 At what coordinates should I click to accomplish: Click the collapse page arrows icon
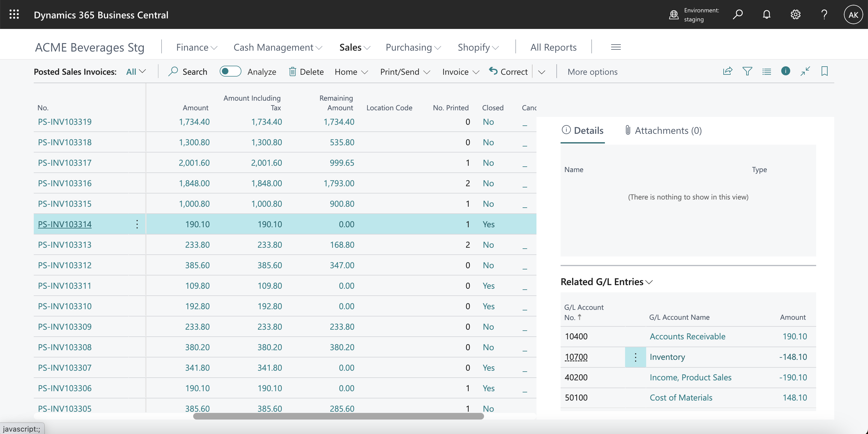[805, 71]
